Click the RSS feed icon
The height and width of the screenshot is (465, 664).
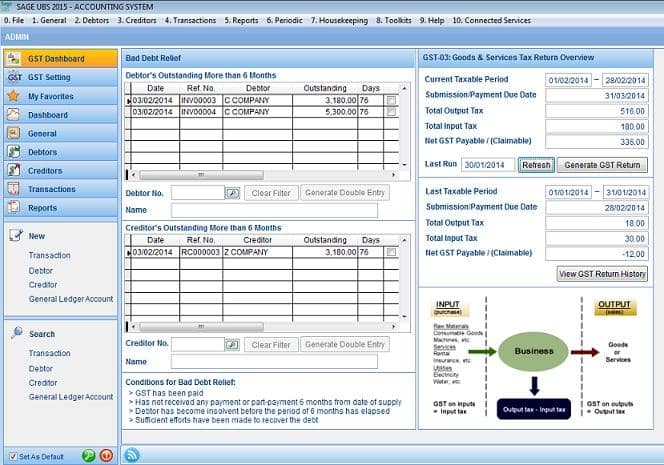pyautogui.click(x=132, y=455)
